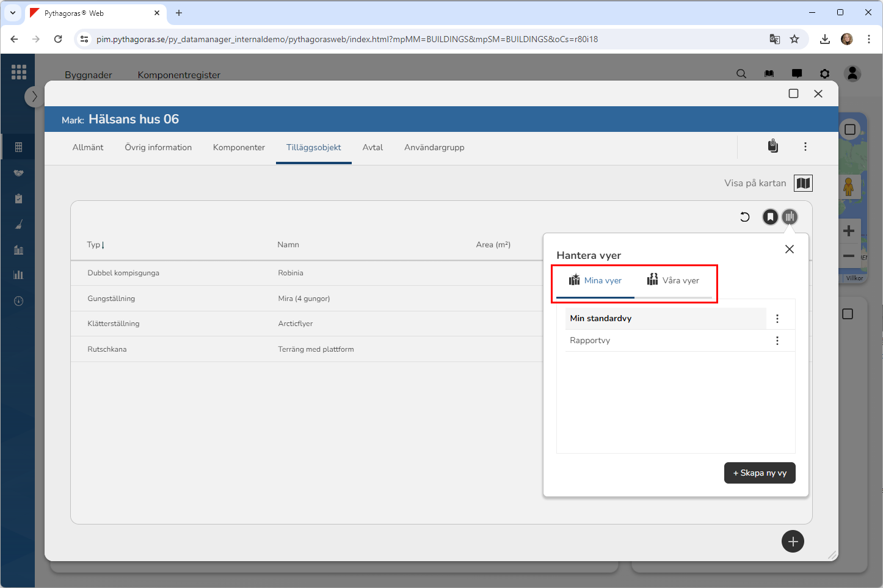Open the settings gear icon in top bar

pos(824,74)
